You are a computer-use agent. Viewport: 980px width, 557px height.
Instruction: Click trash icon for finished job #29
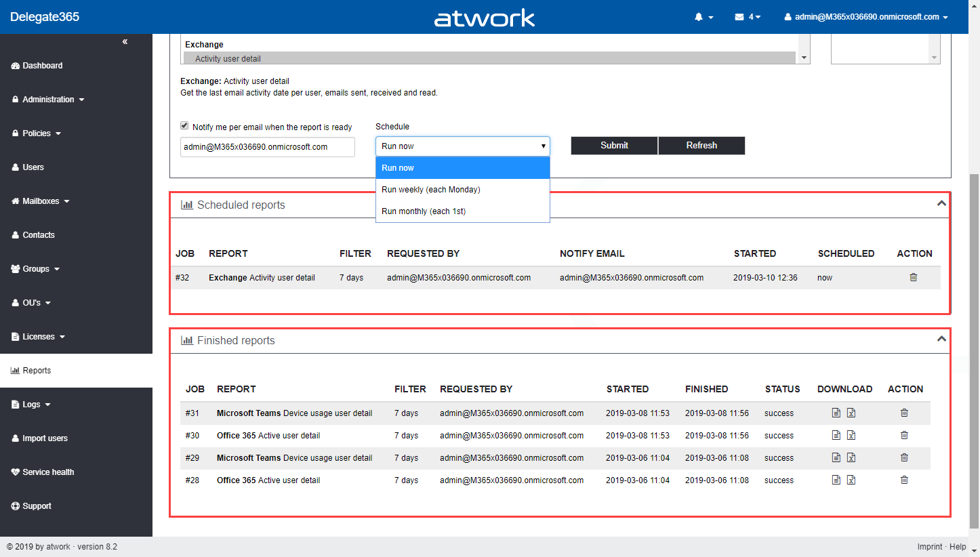pos(904,457)
